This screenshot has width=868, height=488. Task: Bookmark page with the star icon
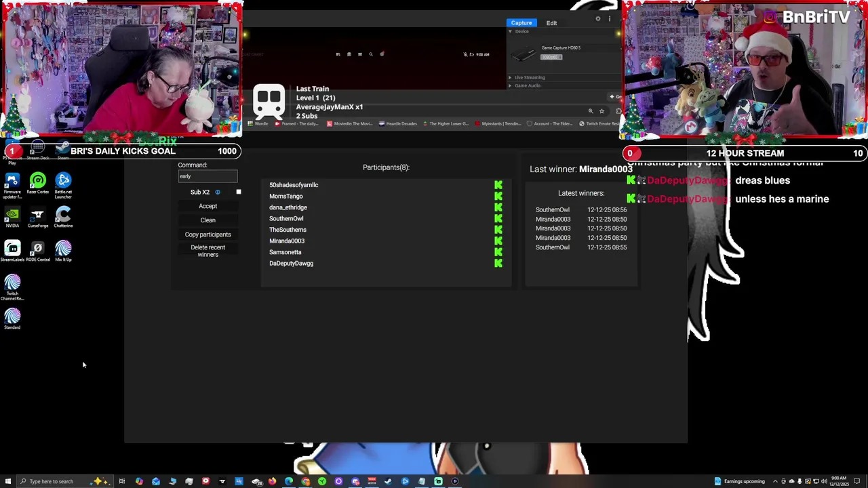tap(601, 111)
